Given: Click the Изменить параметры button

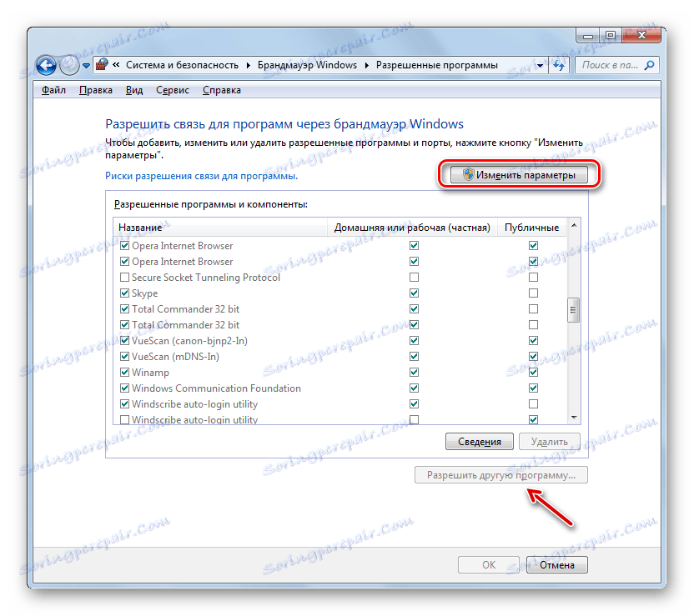Looking at the screenshot, I should [x=519, y=175].
